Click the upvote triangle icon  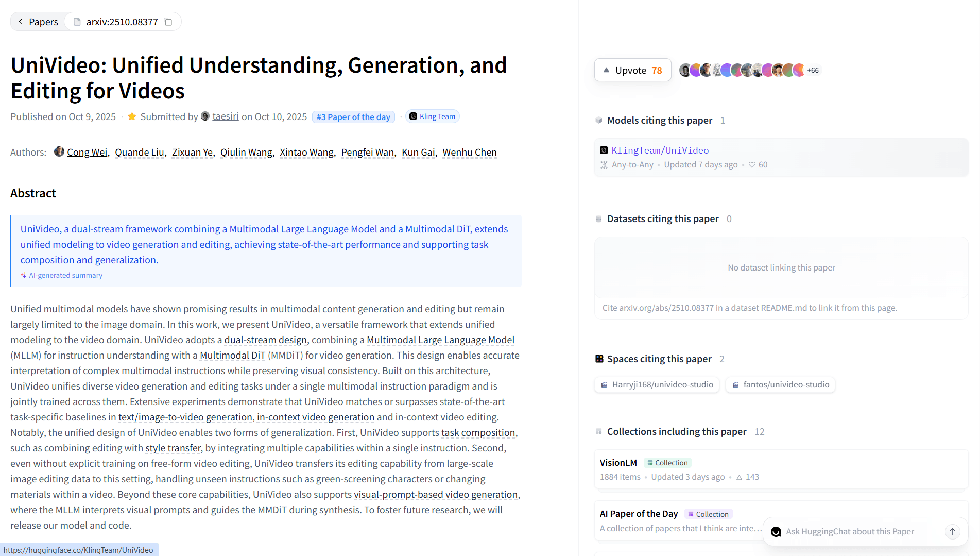606,70
